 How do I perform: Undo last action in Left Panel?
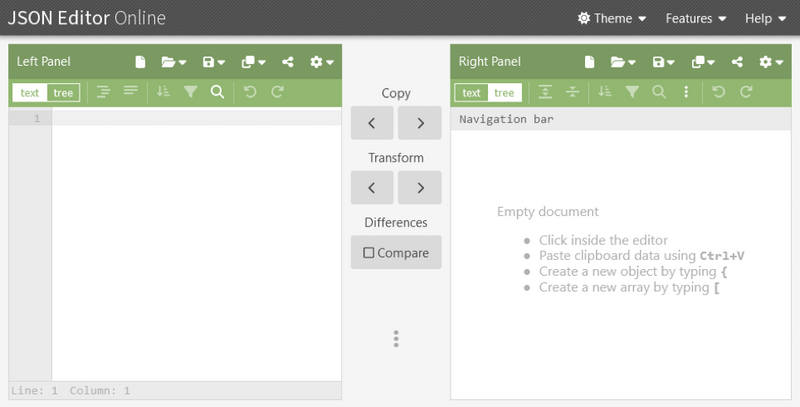pyautogui.click(x=250, y=92)
